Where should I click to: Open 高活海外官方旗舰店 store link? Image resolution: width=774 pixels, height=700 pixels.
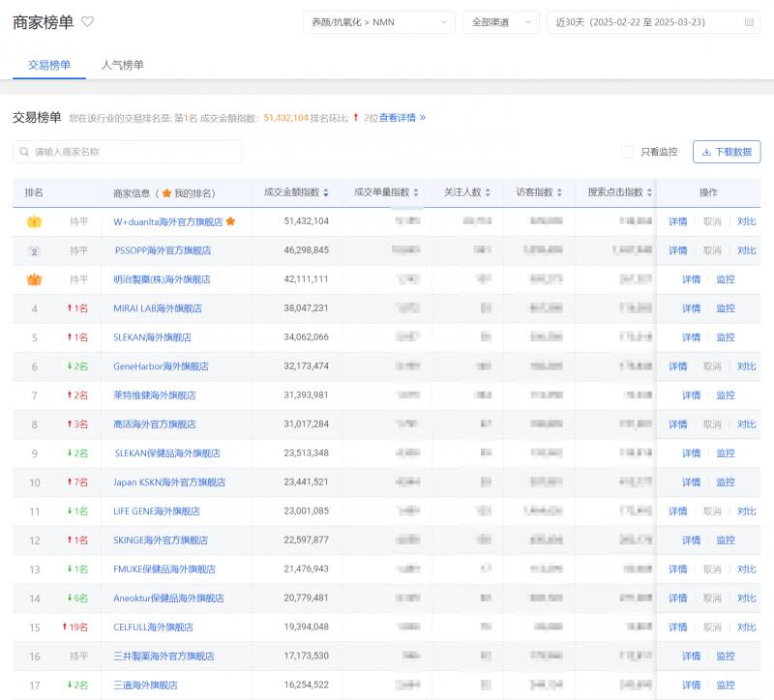(x=155, y=424)
